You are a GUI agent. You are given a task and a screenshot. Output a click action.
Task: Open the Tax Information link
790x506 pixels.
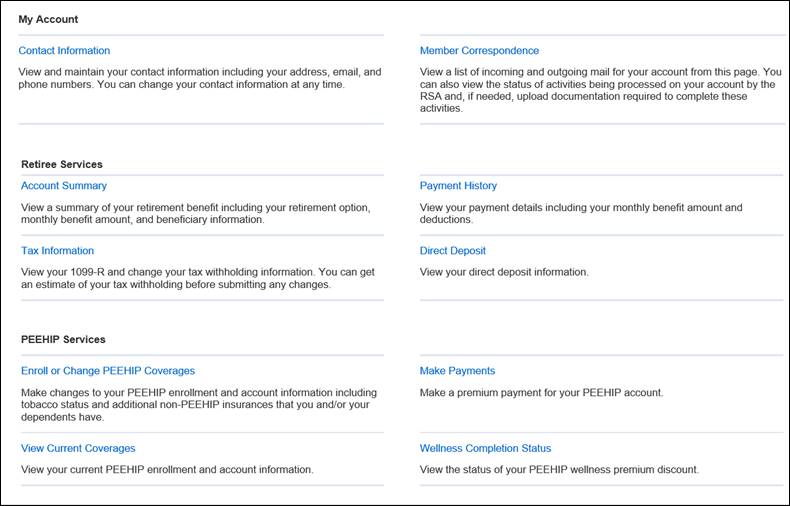pos(57,250)
